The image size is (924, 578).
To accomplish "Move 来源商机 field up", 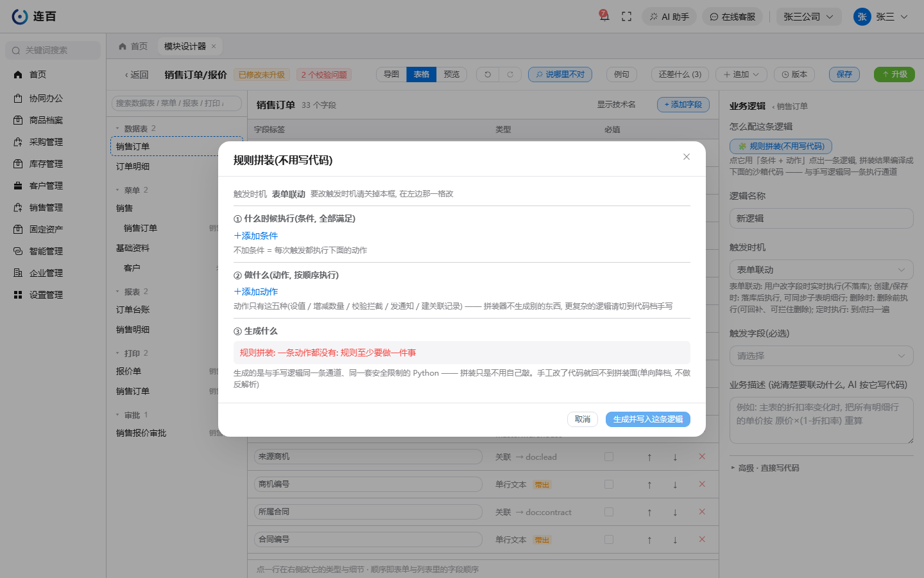I will click(649, 457).
